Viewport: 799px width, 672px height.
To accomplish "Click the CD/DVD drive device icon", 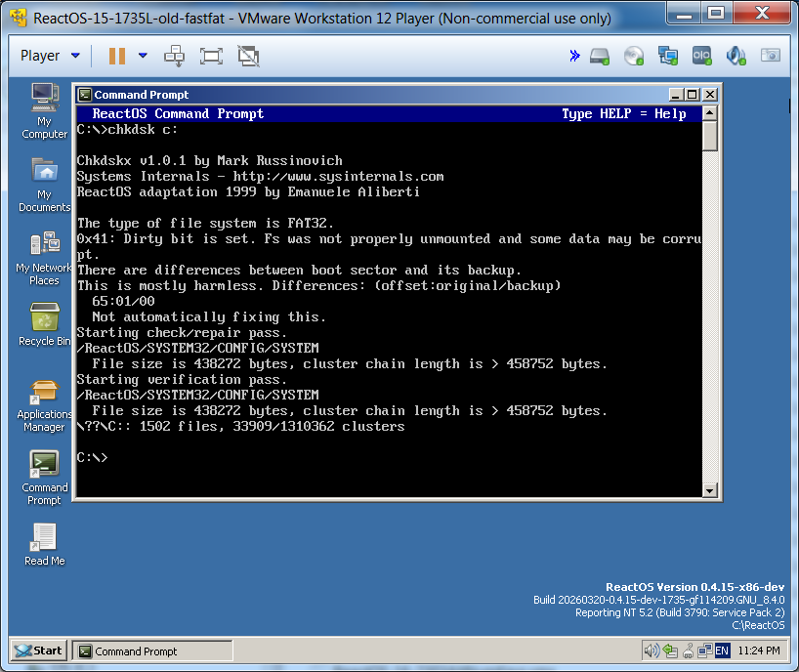I will tap(634, 56).
